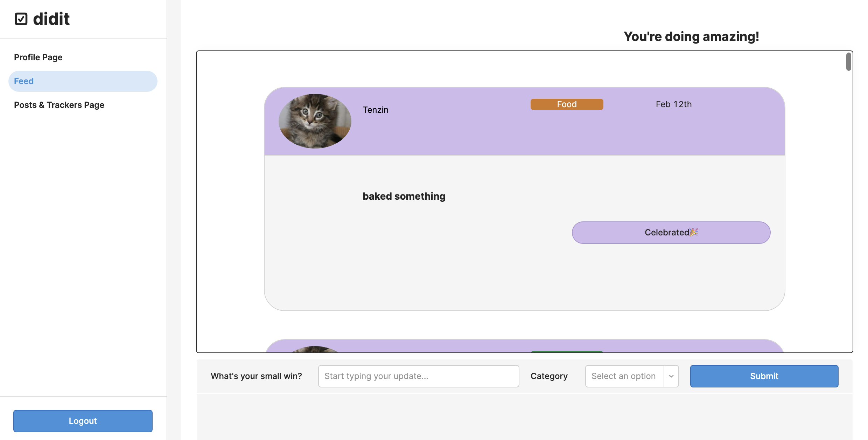Expand the Category dropdown chevron arrow
868x440 pixels.
tap(671, 376)
